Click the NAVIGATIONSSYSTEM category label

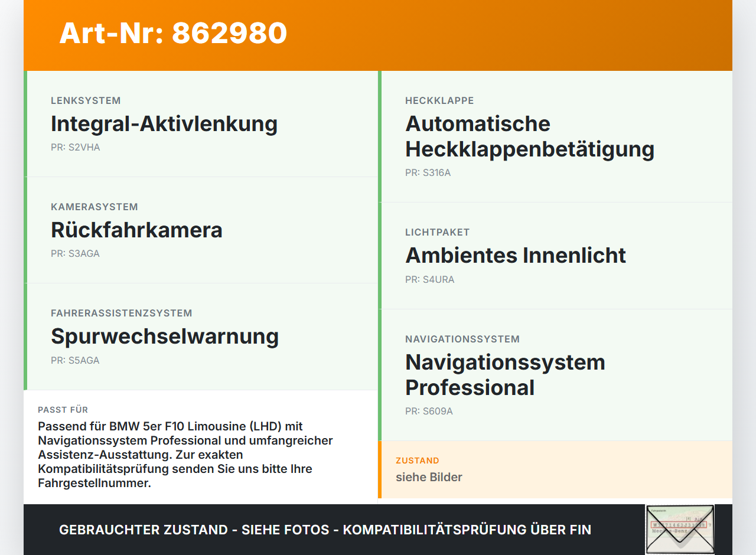[462, 339]
